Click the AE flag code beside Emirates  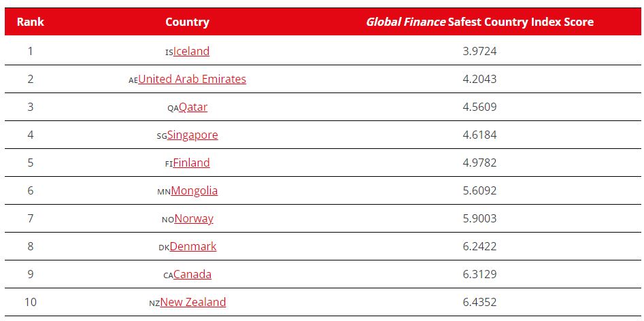(x=133, y=80)
